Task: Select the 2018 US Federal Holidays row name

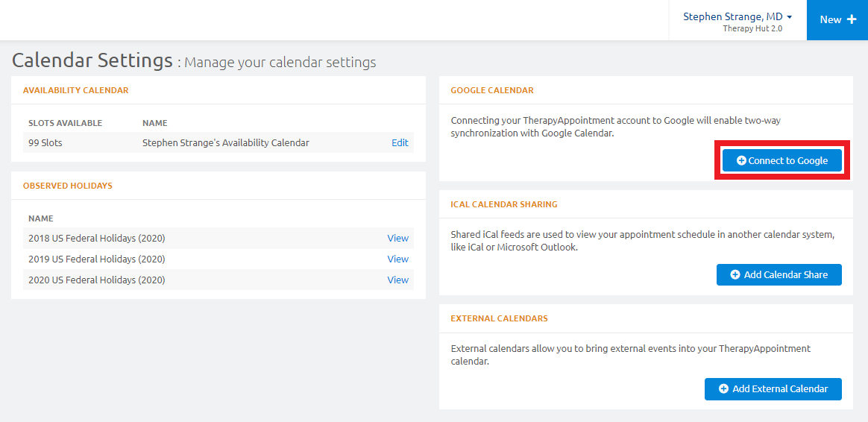Action: click(96, 238)
